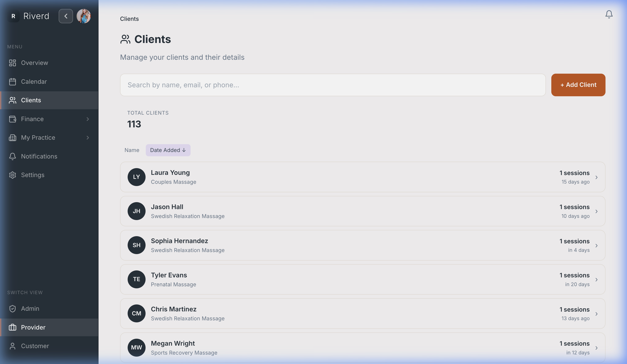Go to the Calendar page
The width and height of the screenshot is (627, 364).
point(34,82)
